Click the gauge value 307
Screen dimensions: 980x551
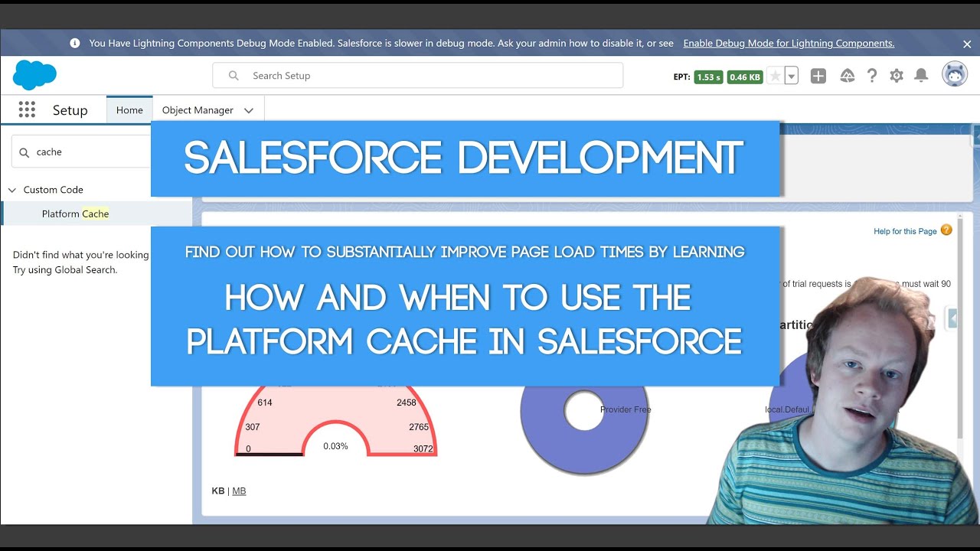[x=253, y=426]
